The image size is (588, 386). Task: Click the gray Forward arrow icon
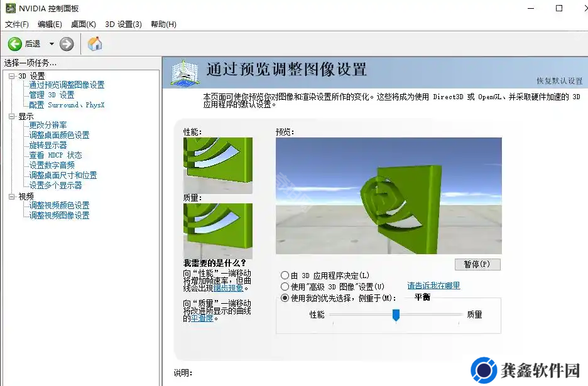click(67, 44)
